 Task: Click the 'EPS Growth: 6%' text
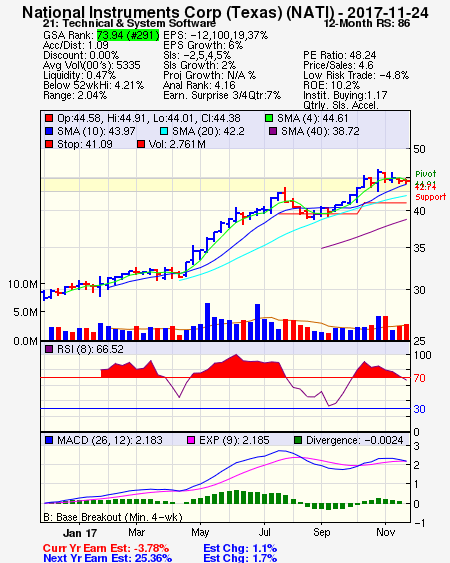pyautogui.click(x=203, y=45)
